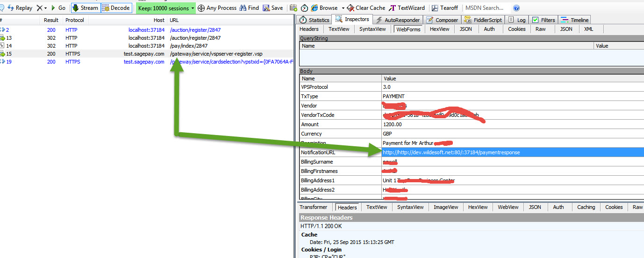
Task: Click the timer clock toolbar icon
Action: coord(304,8)
